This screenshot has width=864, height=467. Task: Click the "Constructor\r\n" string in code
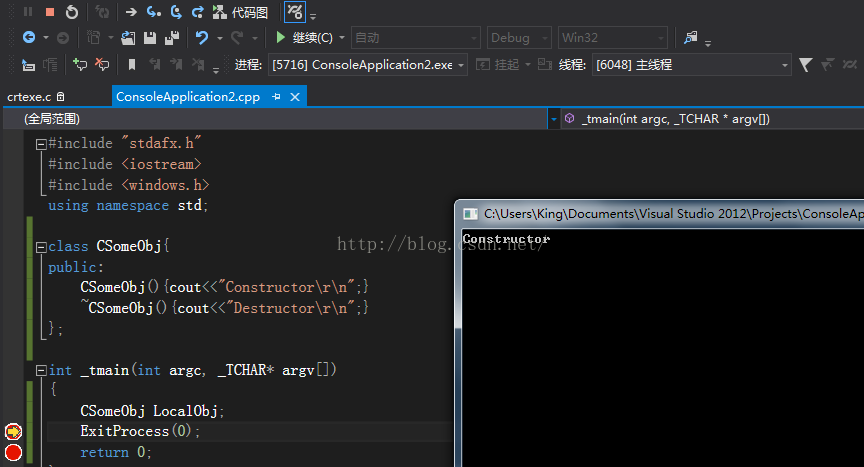click(287, 287)
